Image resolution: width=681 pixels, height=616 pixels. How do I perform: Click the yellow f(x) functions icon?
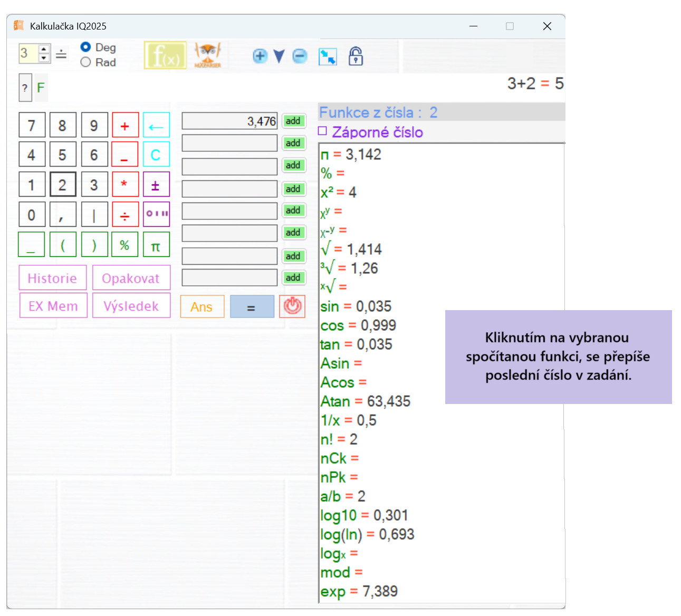click(x=165, y=55)
